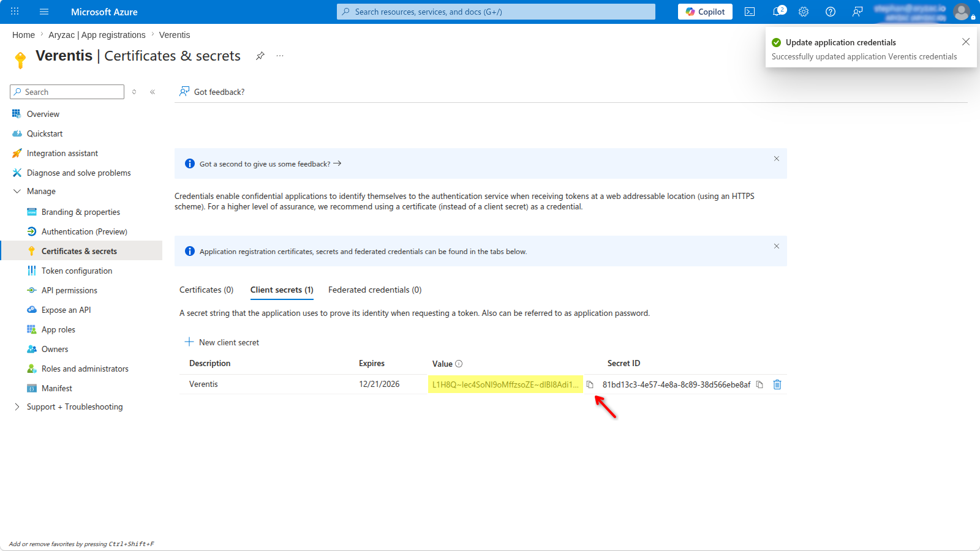Launch Copilot from the top bar
Viewport: 980px width, 551px height.
[x=705, y=12]
